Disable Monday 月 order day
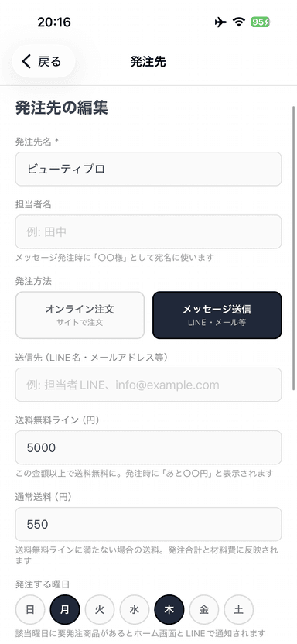This screenshot has width=297, height=644. (x=65, y=609)
